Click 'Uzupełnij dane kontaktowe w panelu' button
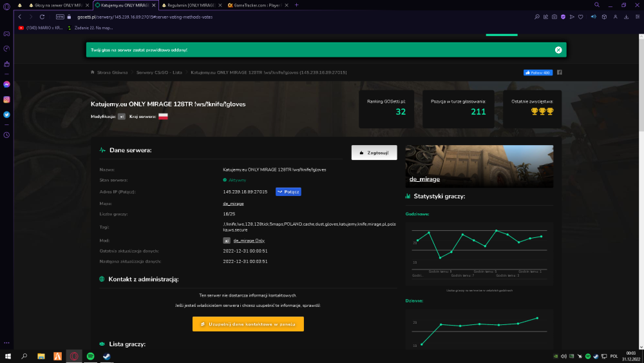This screenshot has width=644, height=363. click(248, 324)
